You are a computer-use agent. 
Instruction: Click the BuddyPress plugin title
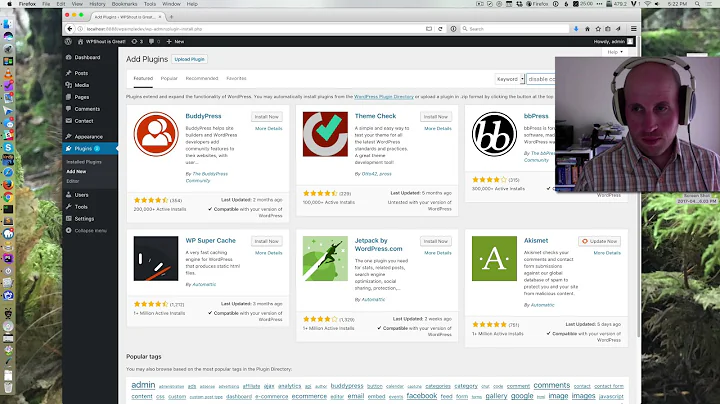pyautogui.click(x=203, y=116)
